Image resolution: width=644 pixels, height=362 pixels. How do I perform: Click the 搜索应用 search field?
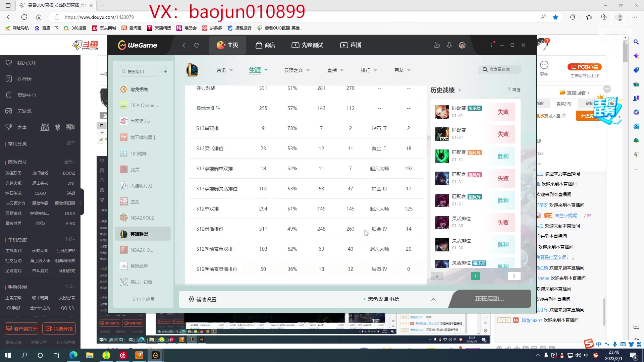(138, 71)
